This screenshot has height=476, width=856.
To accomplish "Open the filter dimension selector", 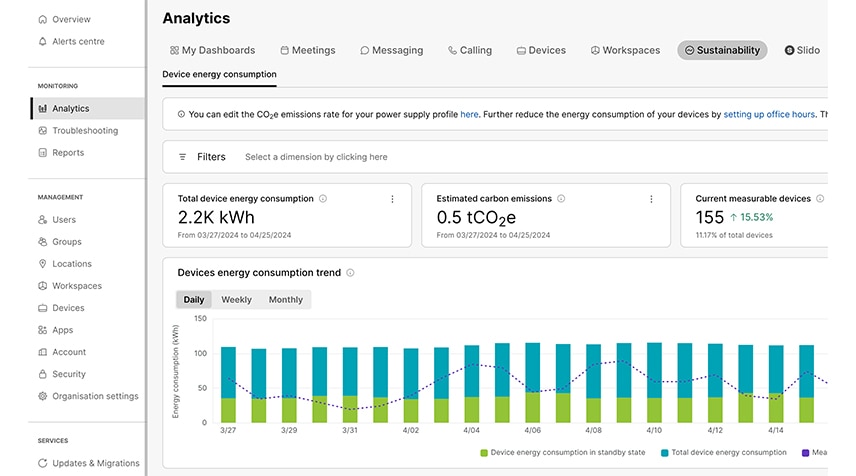I will point(316,157).
